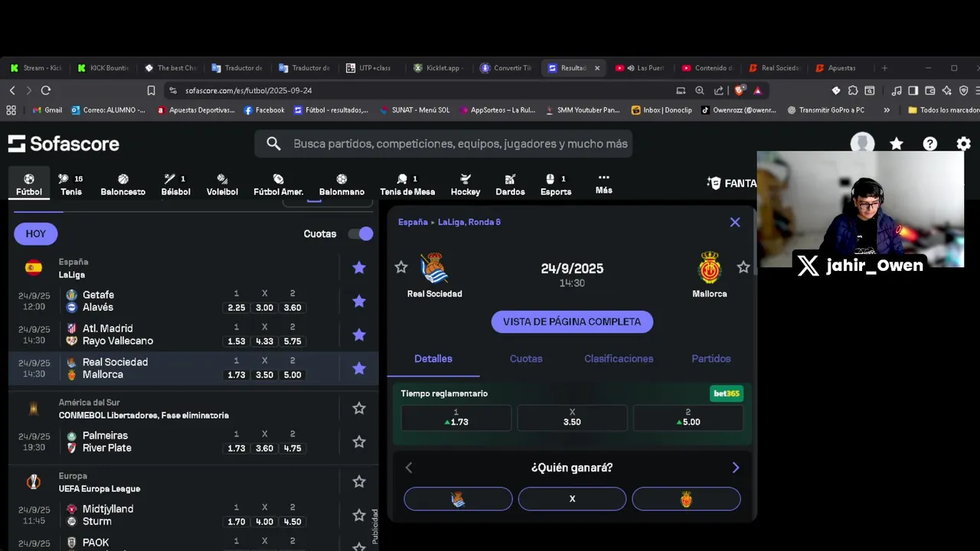Switch to the Partidos tab

(711, 359)
